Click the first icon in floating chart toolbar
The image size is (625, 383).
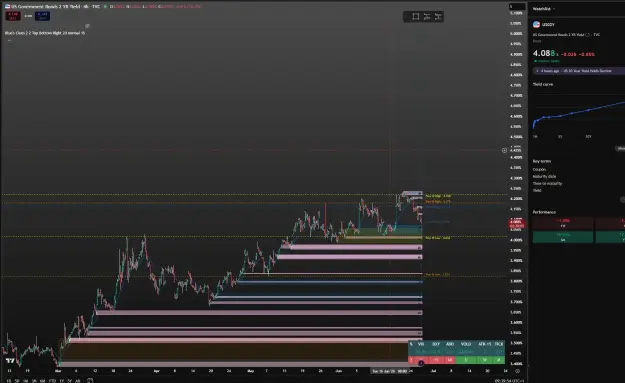[415, 16]
